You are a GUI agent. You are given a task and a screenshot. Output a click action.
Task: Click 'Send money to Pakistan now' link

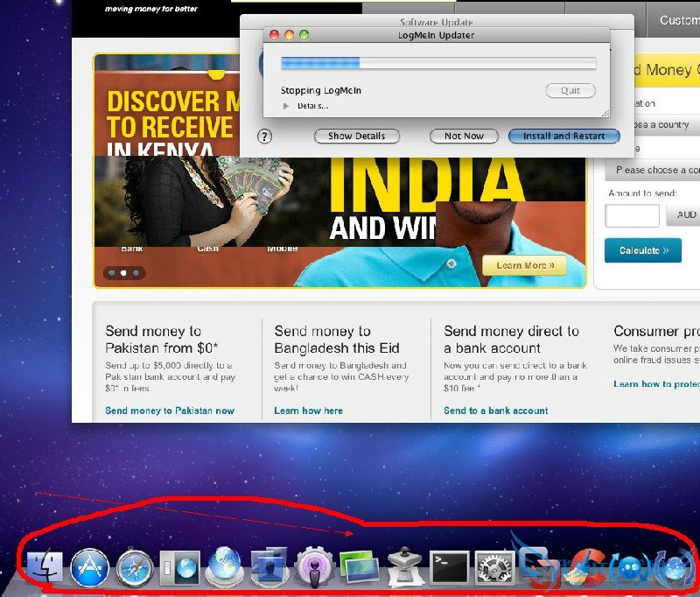tap(170, 411)
